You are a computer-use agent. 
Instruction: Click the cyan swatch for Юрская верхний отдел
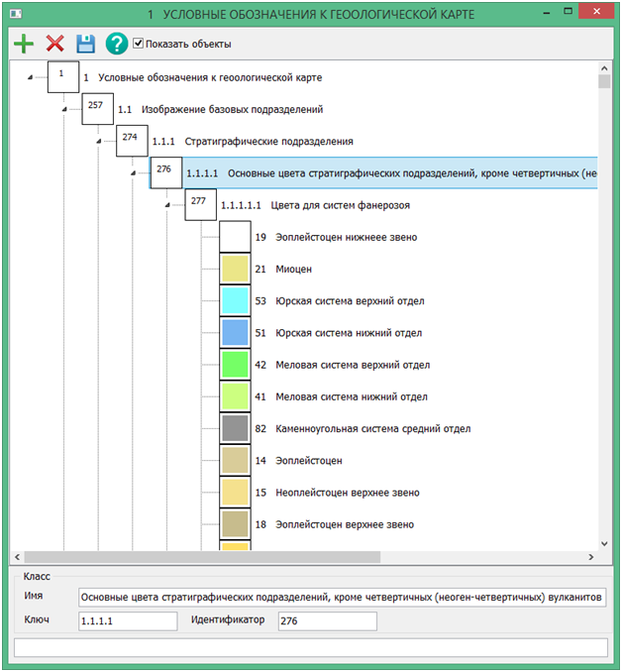click(x=235, y=300)
